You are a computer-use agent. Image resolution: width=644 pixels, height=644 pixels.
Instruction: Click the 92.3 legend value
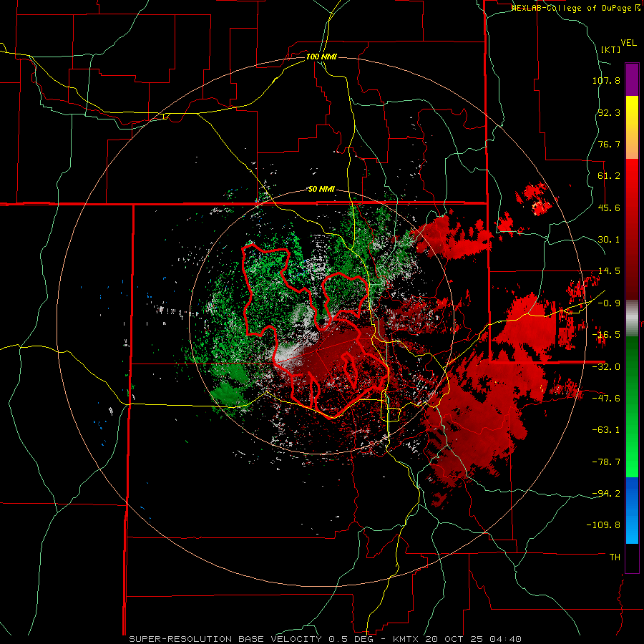(x=609, y=112)
